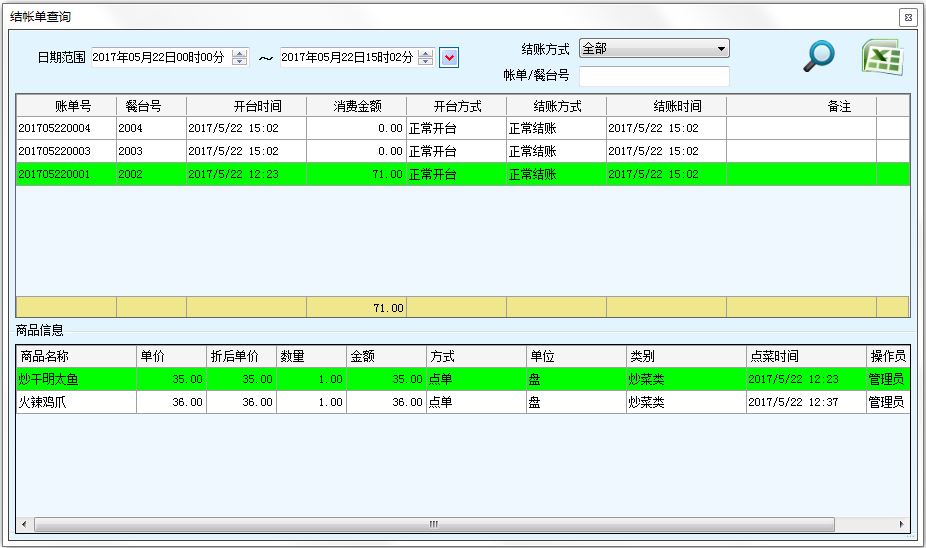Click the 商品名称 column header
Image resolution: width=926 pixels, height=548 pixels.
tap(76, 356)
